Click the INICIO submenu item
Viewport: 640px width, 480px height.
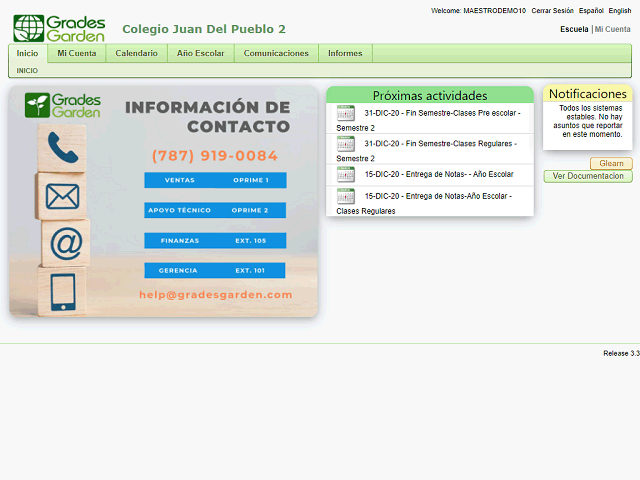27,71
